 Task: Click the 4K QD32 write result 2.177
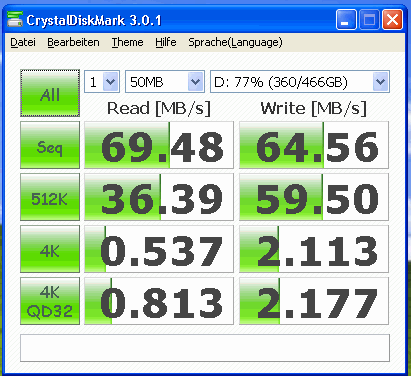coord(314,301)
